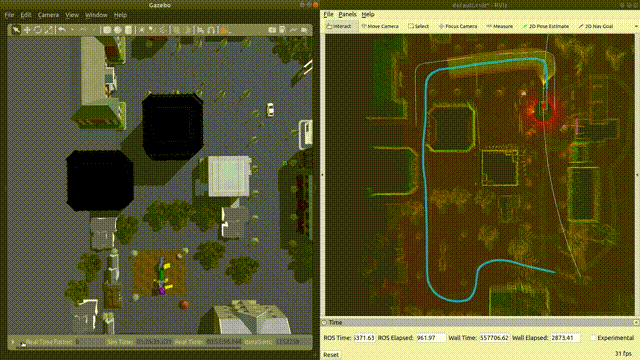The height and width of the screenshot is (360, 640).
Task: Add a directional light in Gazebo
Action: (x=162, y=30)
